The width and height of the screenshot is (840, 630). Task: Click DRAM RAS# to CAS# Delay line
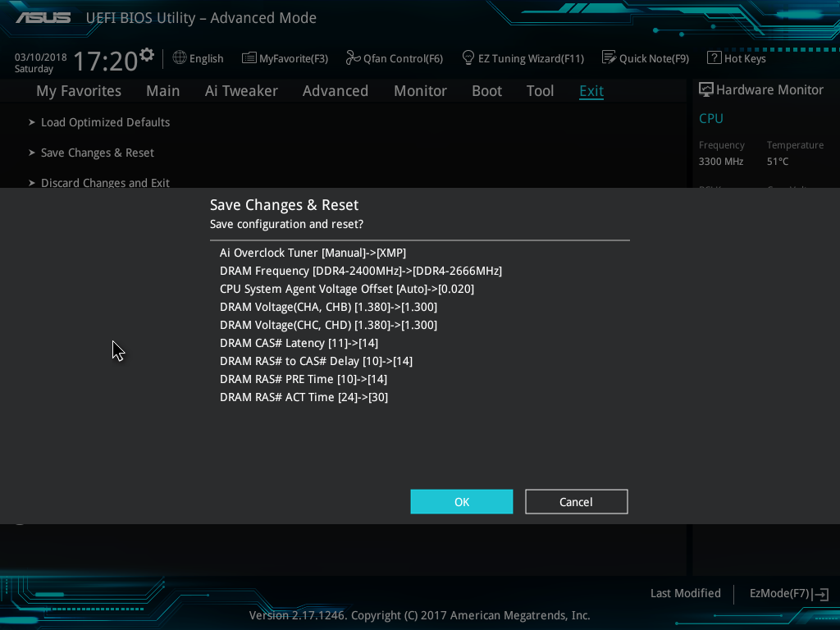pyautogui.click(x=316, y=361)
